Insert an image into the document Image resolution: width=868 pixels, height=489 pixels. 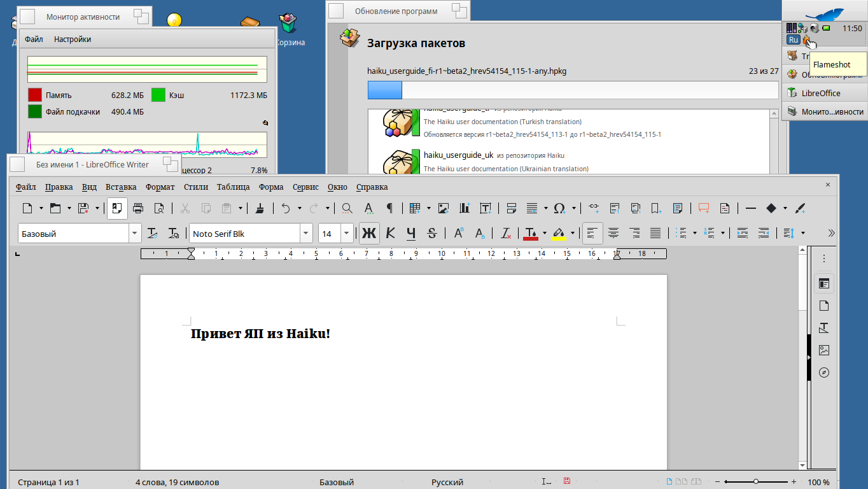click(x=444, y=208)
